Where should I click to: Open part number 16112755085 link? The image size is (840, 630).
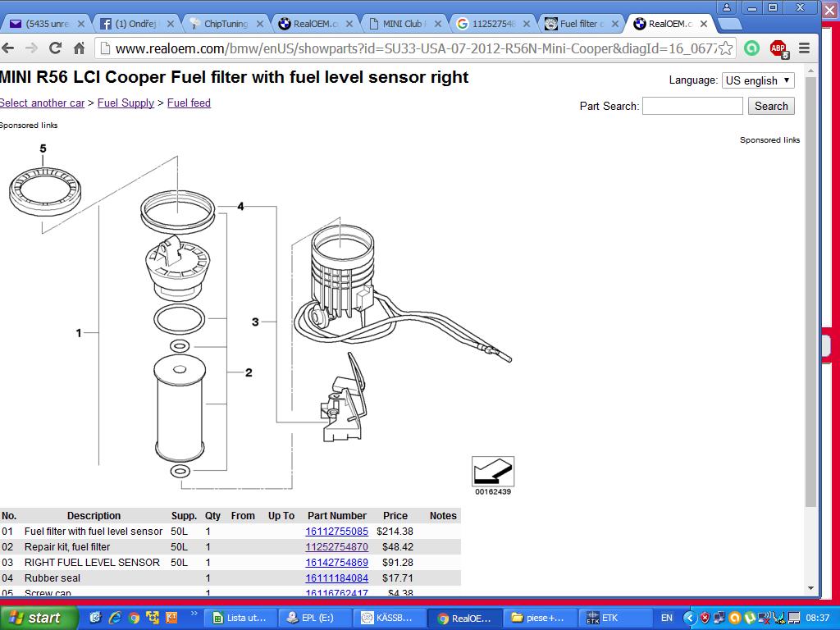click(x=336, y=532)
